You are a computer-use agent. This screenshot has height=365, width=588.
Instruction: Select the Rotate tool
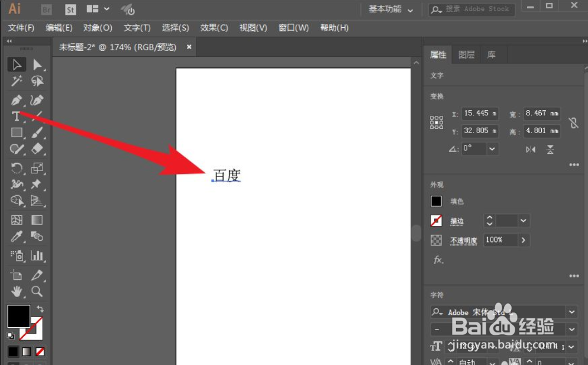tap(17, 167)
